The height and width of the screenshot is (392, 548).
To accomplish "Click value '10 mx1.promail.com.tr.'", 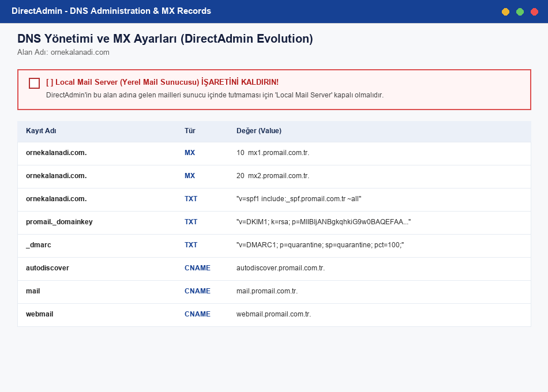I will coord(273,153).
